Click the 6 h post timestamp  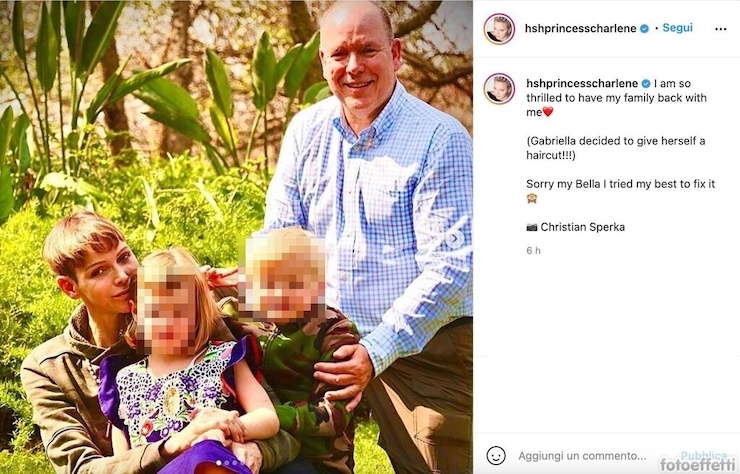pos(533,251)
